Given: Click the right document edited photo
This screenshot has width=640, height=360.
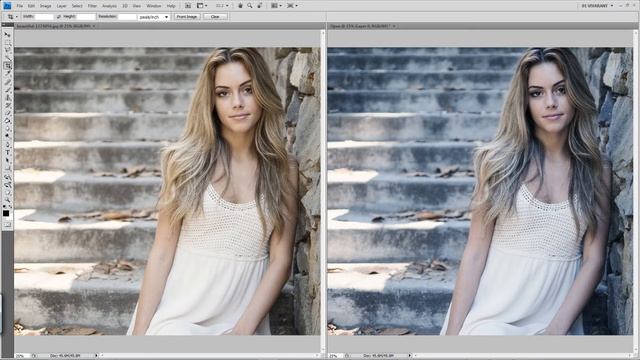Looking at the screenshot, I should coord(480,191).
